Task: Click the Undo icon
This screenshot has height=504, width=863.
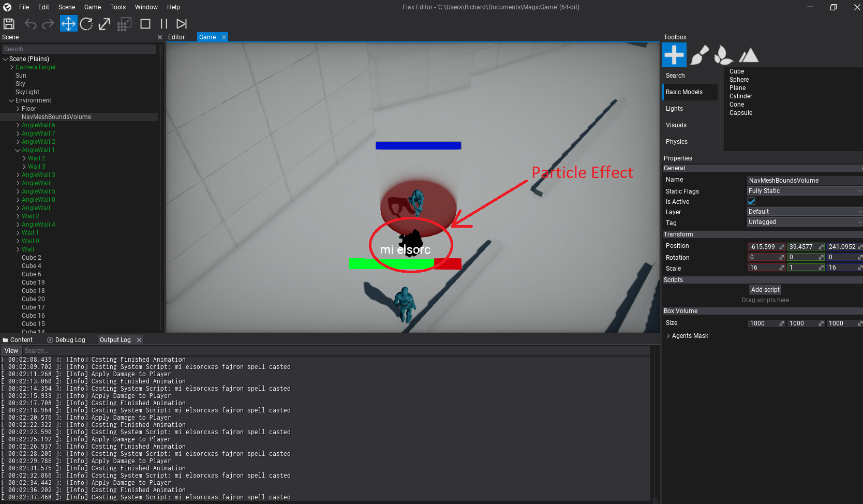Action: [x=30, y=24]
